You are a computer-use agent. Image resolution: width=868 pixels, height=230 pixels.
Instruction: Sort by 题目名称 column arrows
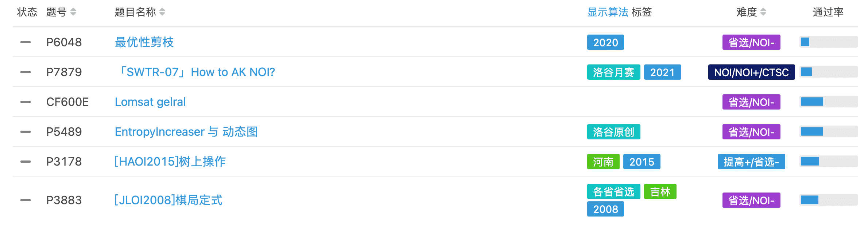point(162,12)
